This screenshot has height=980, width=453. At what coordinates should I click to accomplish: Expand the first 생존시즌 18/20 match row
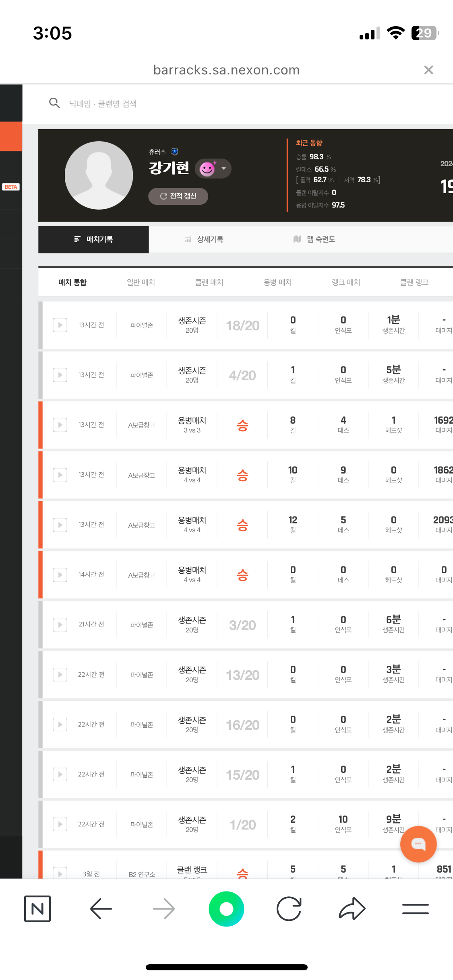[60, 325]
